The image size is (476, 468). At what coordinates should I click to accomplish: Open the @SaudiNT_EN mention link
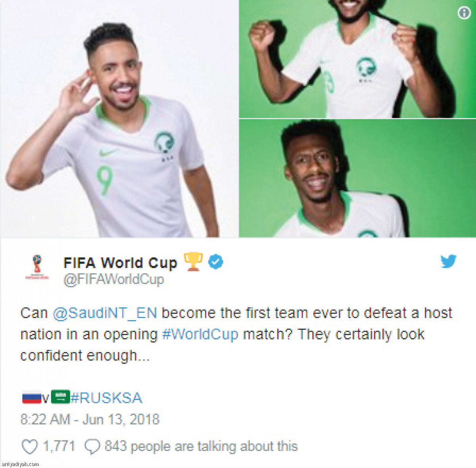[x=105, y=313]
